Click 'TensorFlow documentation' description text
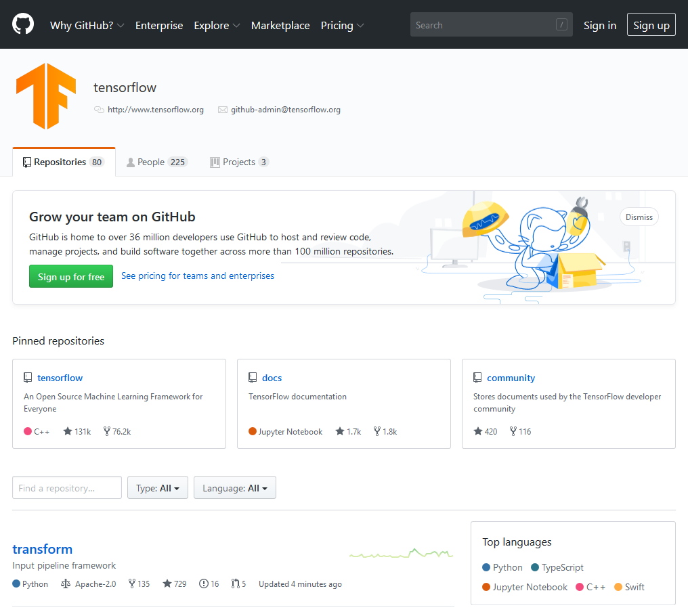Screen dimensions: 688x616 click(x=297, y=397)
